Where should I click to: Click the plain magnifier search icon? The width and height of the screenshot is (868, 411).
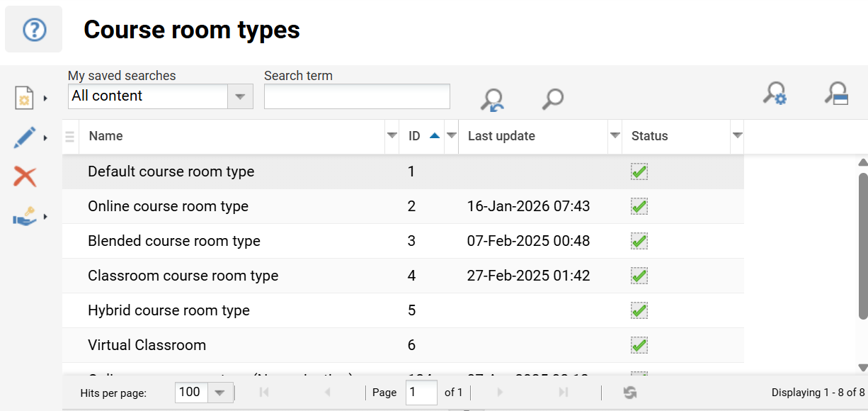552,98
